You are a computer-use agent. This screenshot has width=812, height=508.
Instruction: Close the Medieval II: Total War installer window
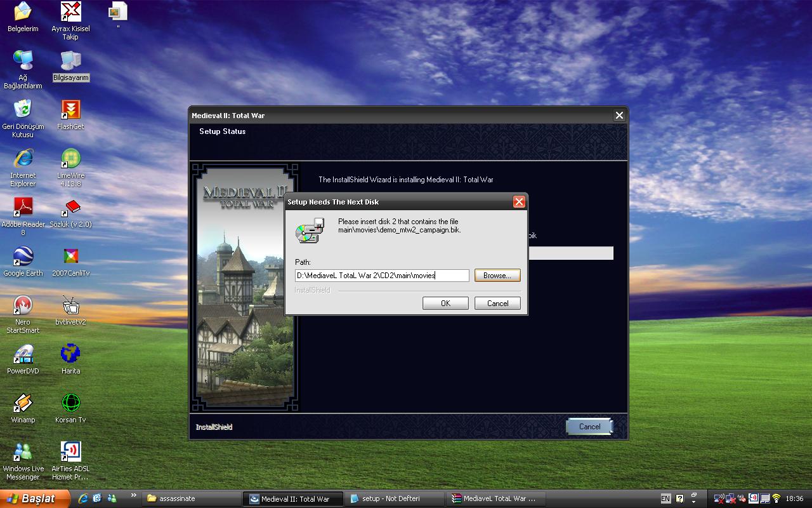619,116
